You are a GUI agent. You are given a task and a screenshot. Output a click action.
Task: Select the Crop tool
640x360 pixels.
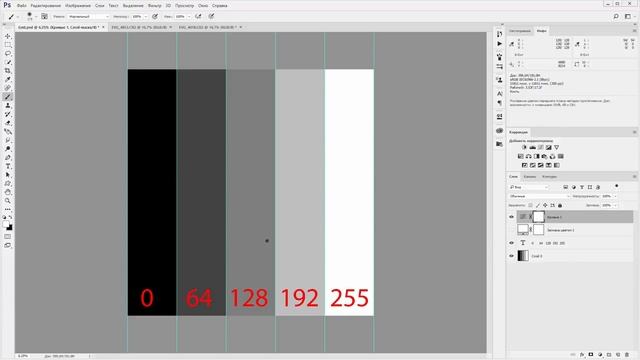(x=8, y=71)
